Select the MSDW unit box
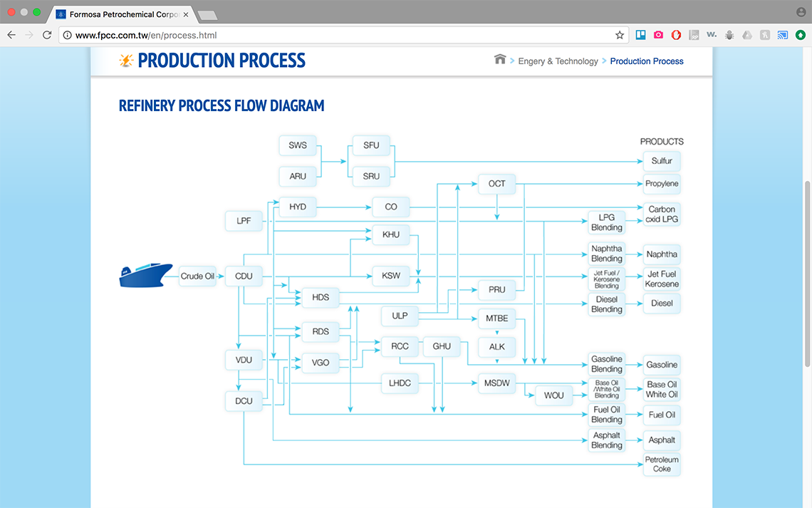 coord(496,383)
